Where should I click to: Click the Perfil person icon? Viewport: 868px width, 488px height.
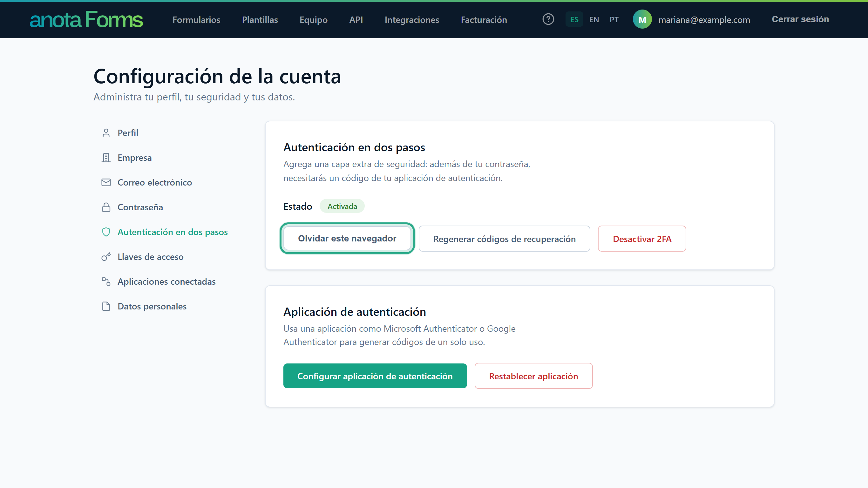pos(106,133)
